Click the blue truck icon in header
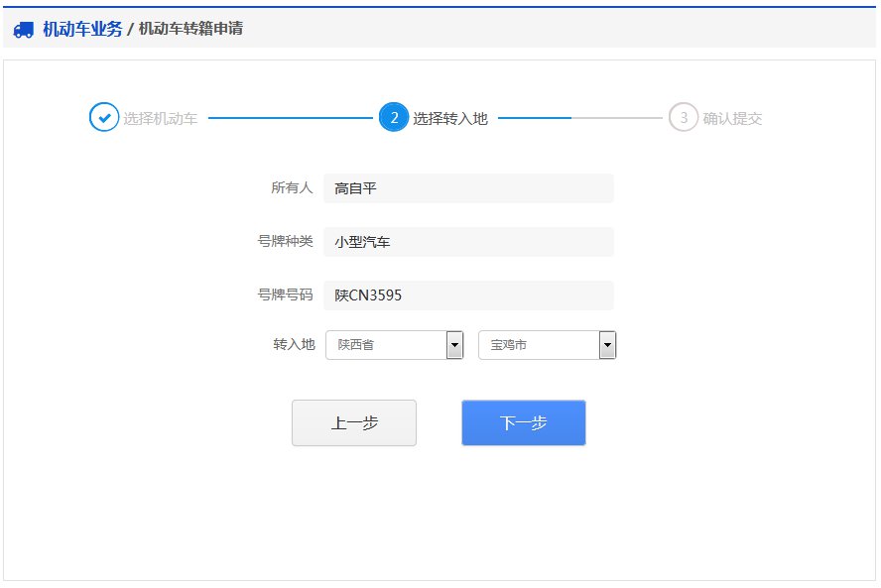 [24, 30]
